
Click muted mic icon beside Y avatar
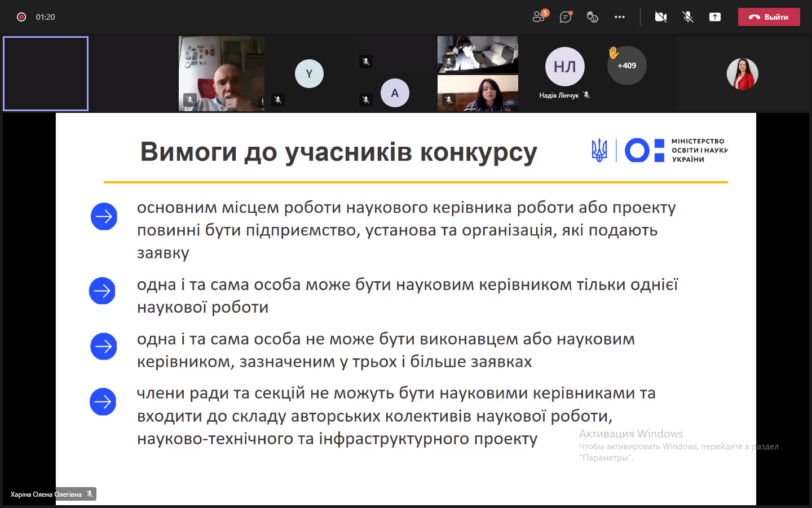(x=278, y=100)
